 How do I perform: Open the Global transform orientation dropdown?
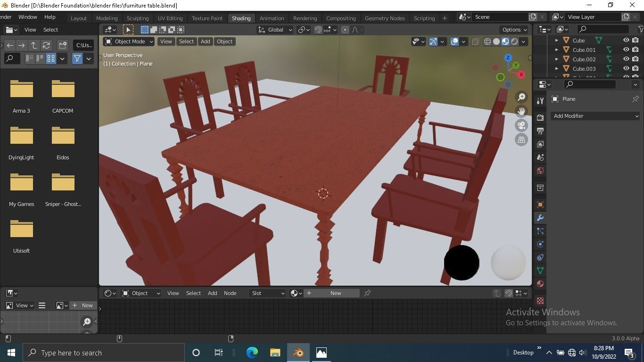pos(275,30)
